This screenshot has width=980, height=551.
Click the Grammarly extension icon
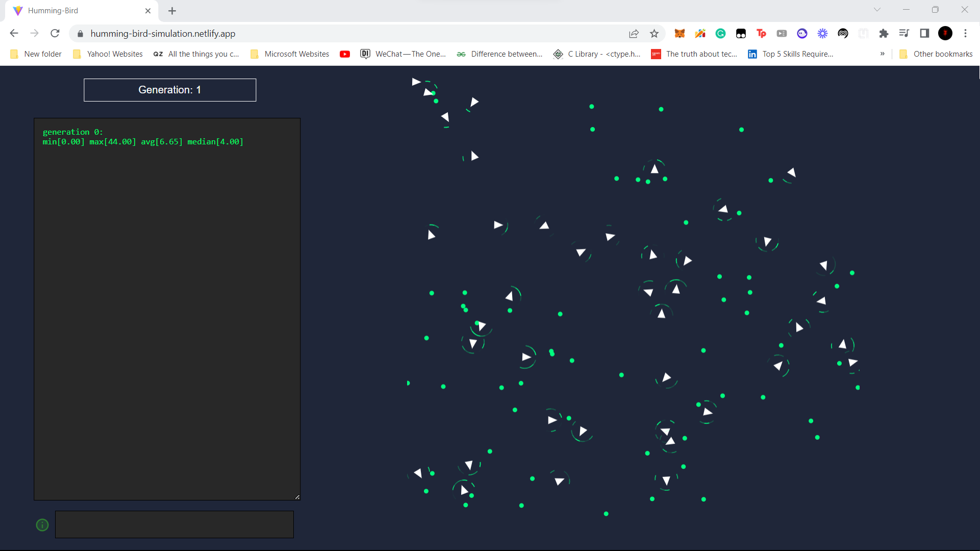(x=721, y=33)
